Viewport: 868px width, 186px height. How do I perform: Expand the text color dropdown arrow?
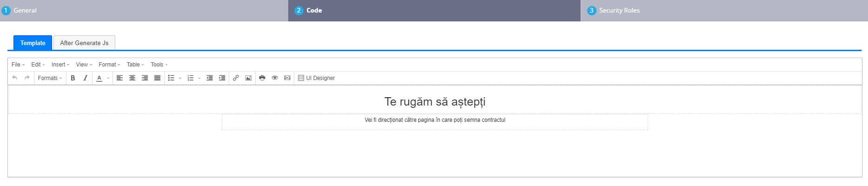(108, 78)
